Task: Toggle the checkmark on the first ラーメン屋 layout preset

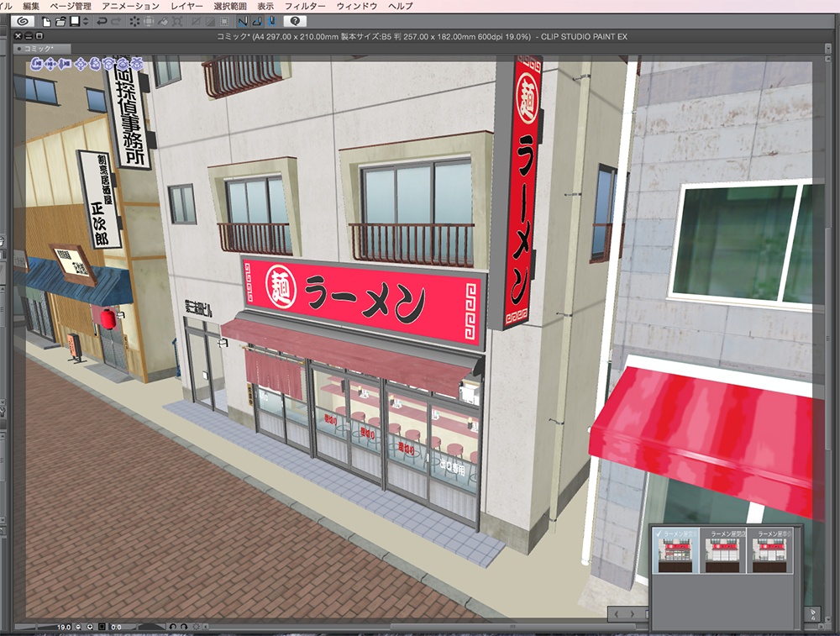Action: 659,534
